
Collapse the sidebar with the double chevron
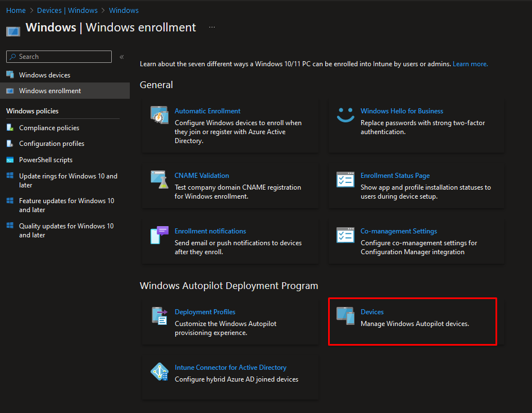click(x=122, y=57)
